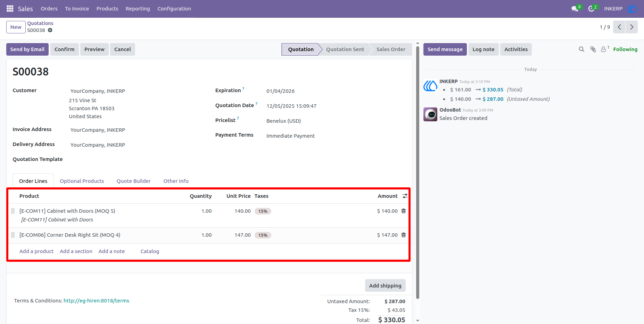Click the Send by Email button
Image resolution: width=644 pixels, height=324 pixels.
[x=27, y=49]
